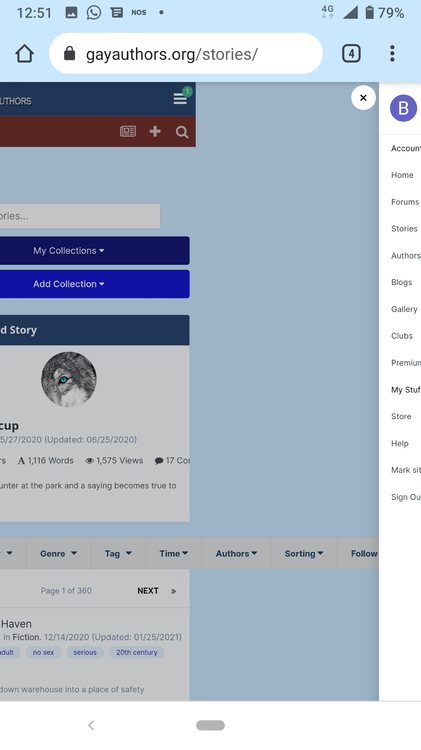The height and width of the screenshot is (750, 421).
Task: Tap the padlock site security icon
Action: coord(69,53)
